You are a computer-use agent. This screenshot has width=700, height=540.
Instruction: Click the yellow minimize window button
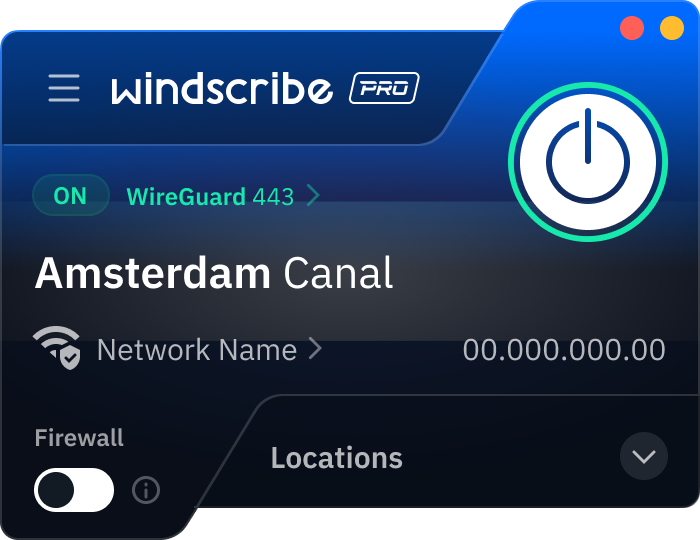[x=672, y=28]
